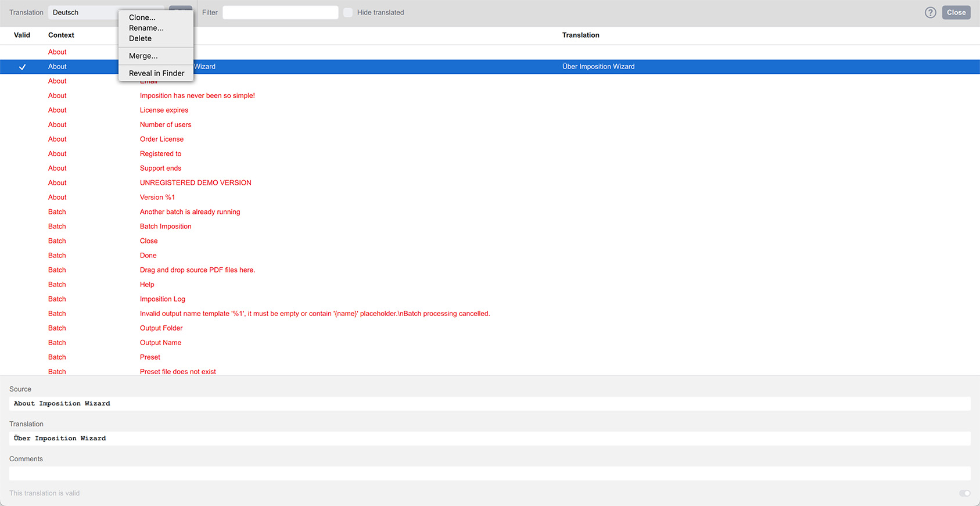Choose Reveal in Finder menu item
Image resolution: width=980 pixels, height=506 pixels.
click(x=156, y=73)
